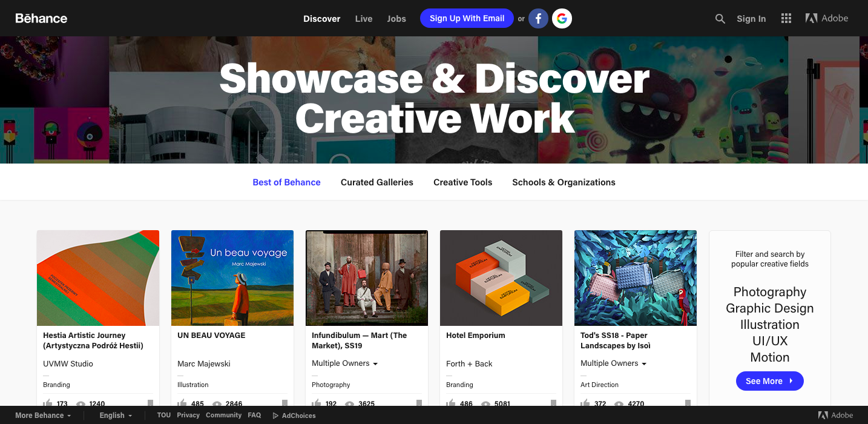This screenshot has height=424, width=868.
Task: Click the Sign Up With Email button
Action: coord(467,18)
